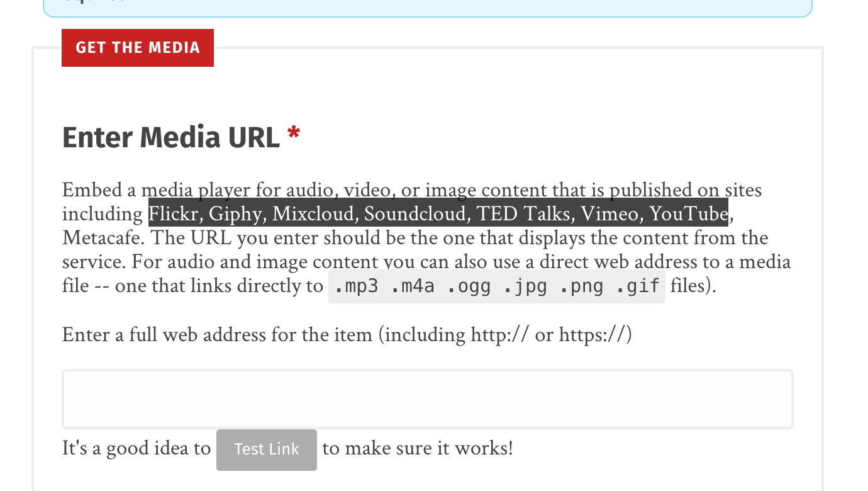
Task: Click the .jpg code text
Action: pos(525,286)
